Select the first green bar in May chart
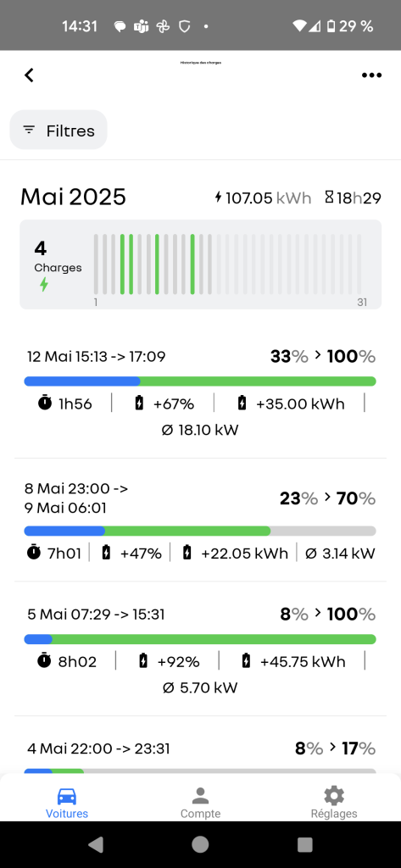Viewport: 401px width, 868px height. click(122, 264)
